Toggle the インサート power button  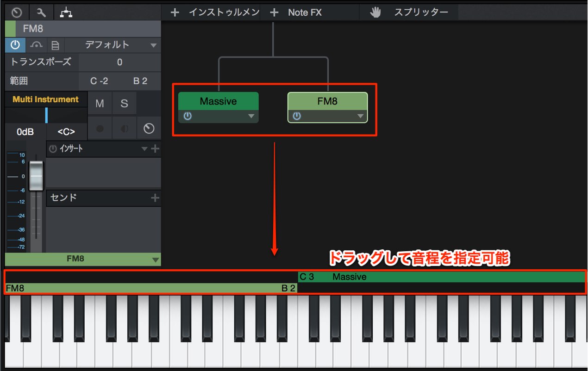pos(53,149)
